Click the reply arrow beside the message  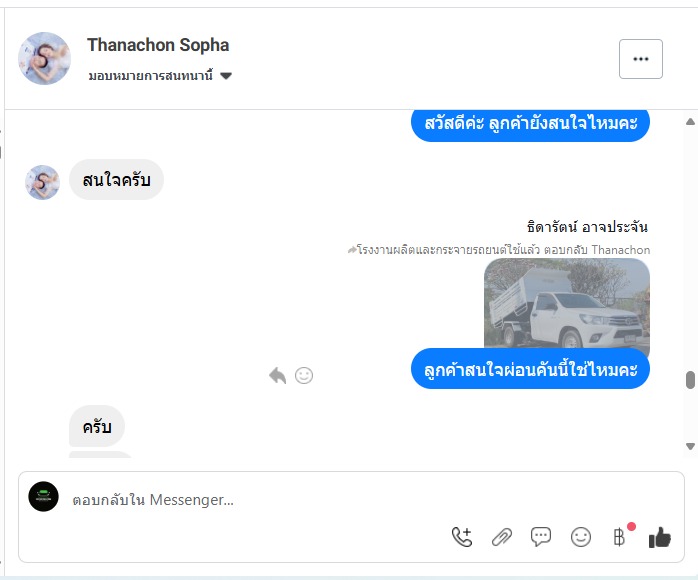278,375
